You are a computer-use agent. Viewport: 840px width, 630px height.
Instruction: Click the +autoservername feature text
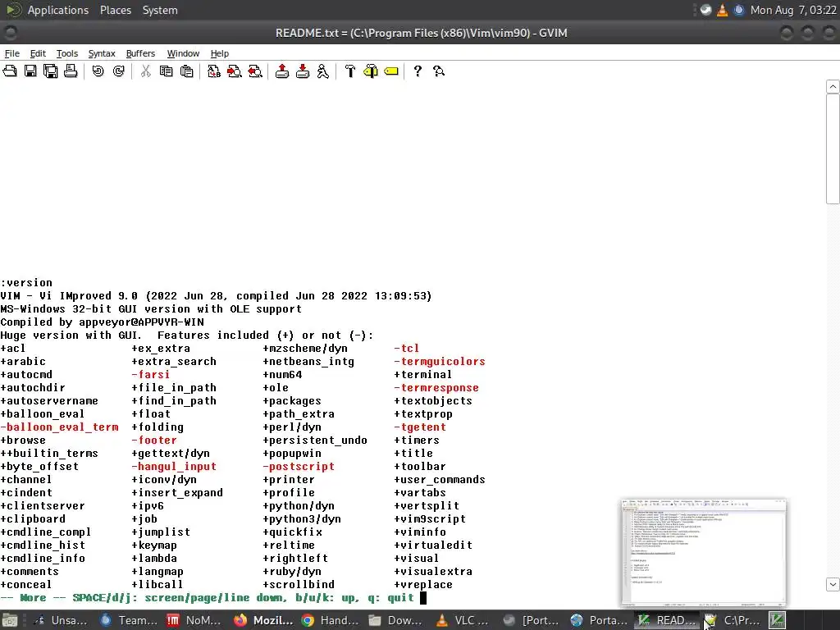[x=49, y=400]
